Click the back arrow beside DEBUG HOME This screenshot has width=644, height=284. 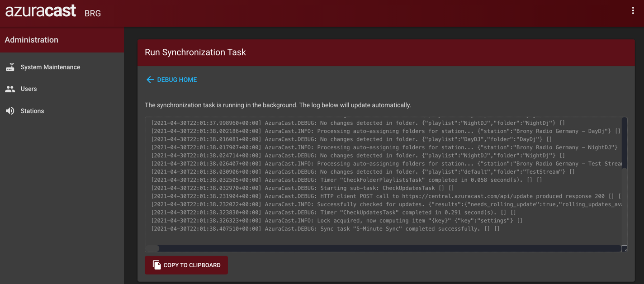[x=150, y=80]
